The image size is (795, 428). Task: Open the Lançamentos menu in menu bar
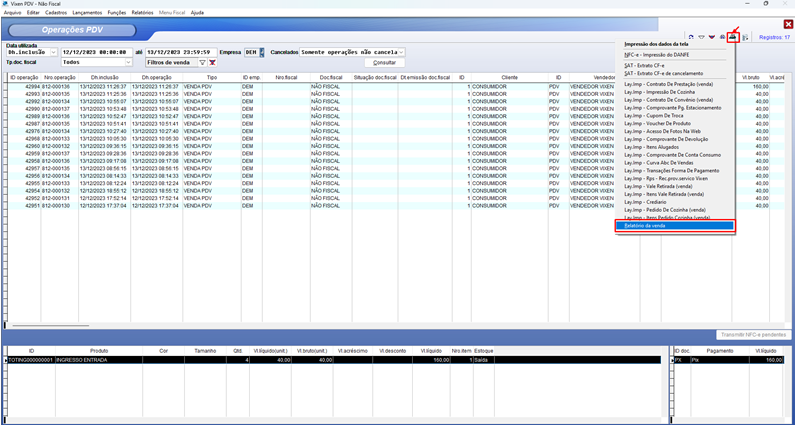pyautogui.click(x=87, y=13)
